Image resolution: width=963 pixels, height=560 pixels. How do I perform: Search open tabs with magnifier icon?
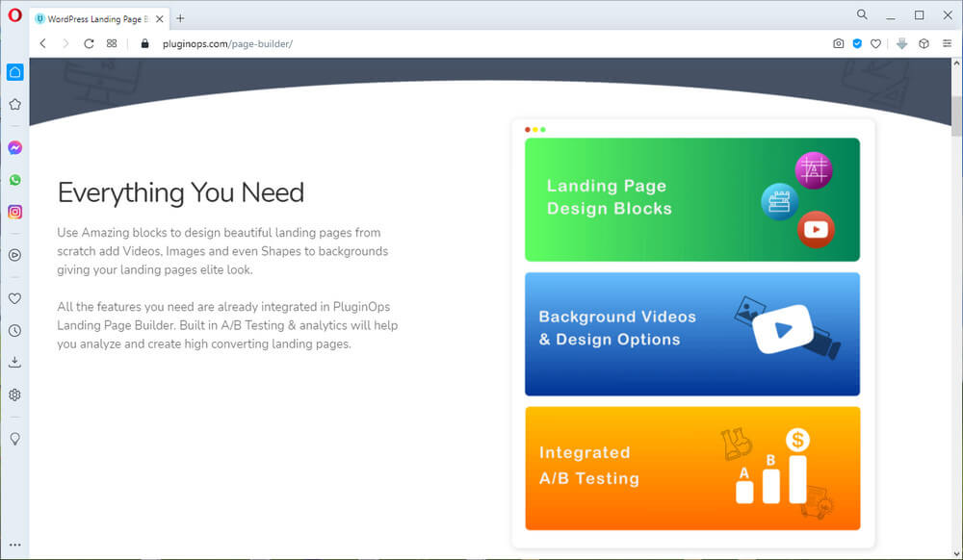click(862, 14)
